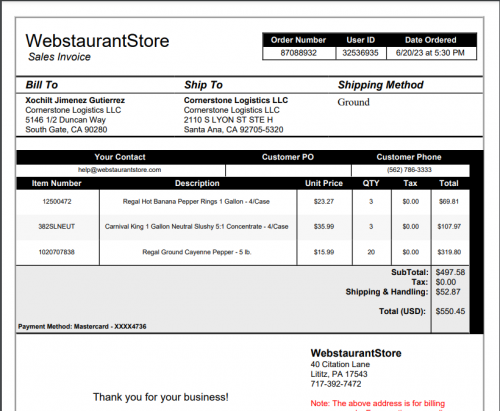Click the User ID 32536935 cell
500x411 pixels.
point(360,53)
